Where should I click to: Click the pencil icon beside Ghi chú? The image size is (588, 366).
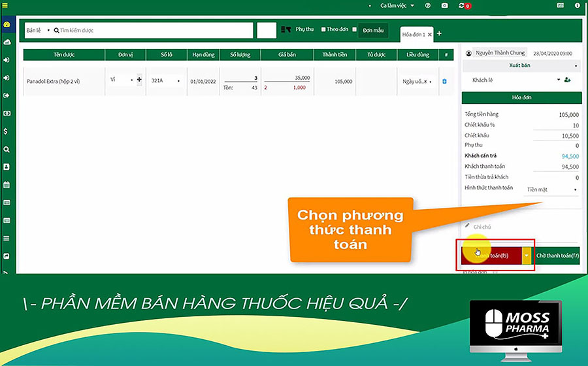[467, 225]
